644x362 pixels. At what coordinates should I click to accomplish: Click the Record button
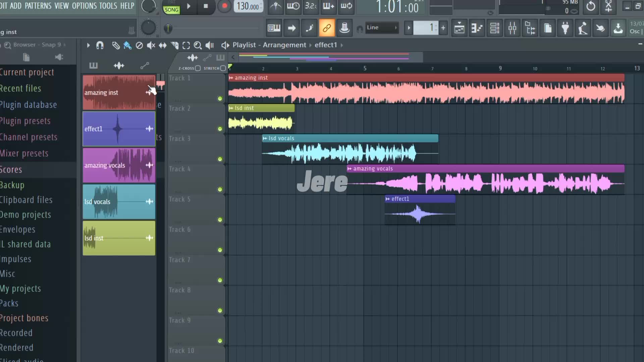[224, 6]
